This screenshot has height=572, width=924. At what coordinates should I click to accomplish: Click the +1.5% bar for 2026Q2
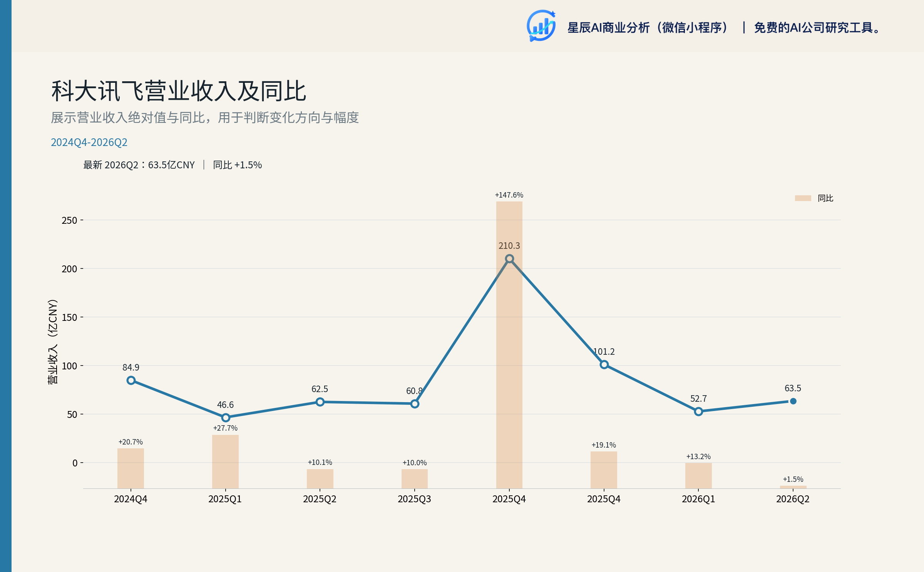click(x=793, y=487)
